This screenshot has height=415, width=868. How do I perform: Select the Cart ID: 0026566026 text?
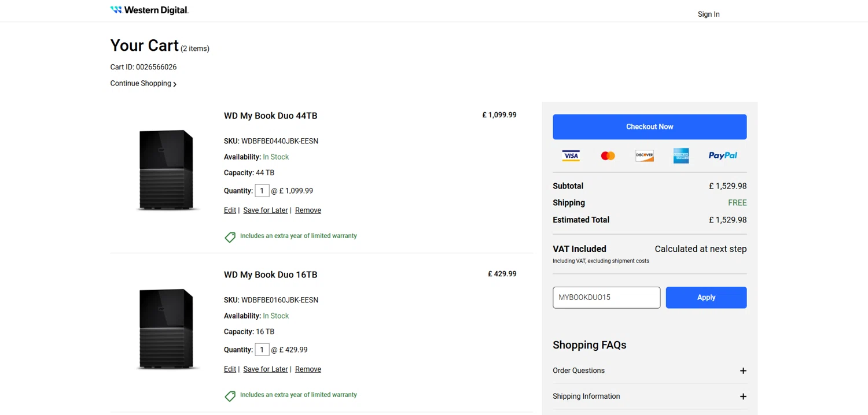point(144,67)
